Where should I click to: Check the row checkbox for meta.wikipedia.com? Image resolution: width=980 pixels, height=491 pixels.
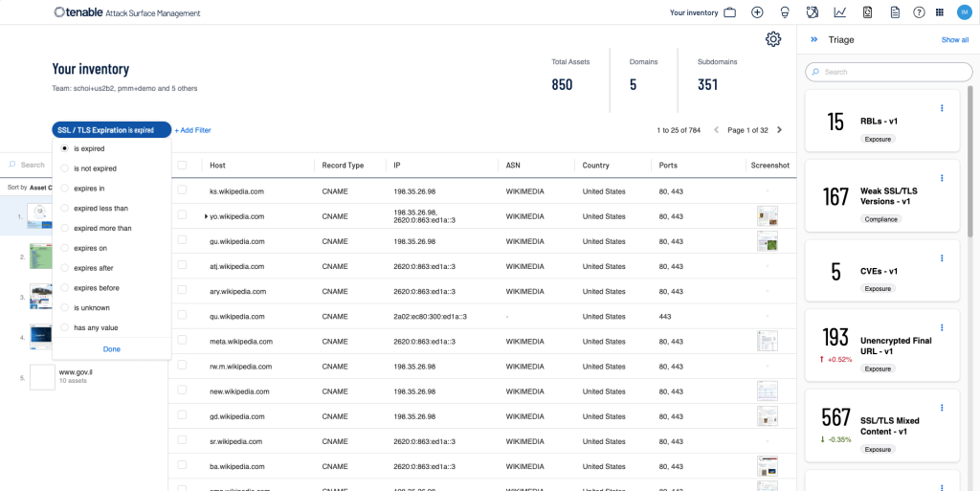tap(182, 340)
